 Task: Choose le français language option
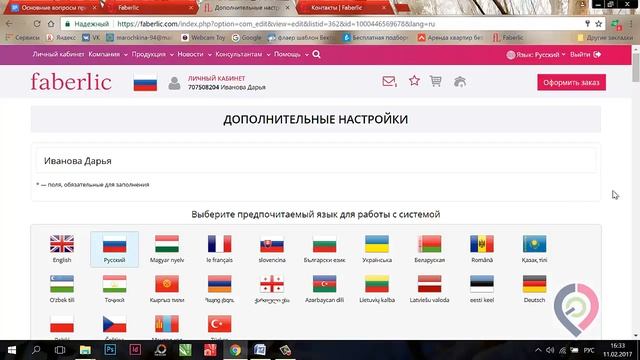(220, 249)
